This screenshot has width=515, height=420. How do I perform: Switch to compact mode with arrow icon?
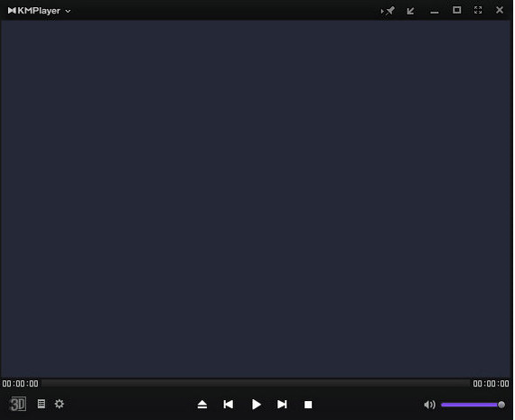point(410,11)
